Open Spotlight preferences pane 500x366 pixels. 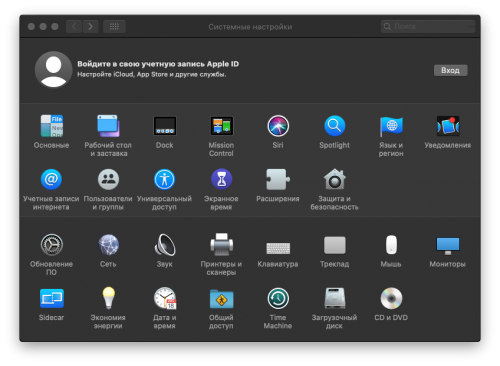334,126
